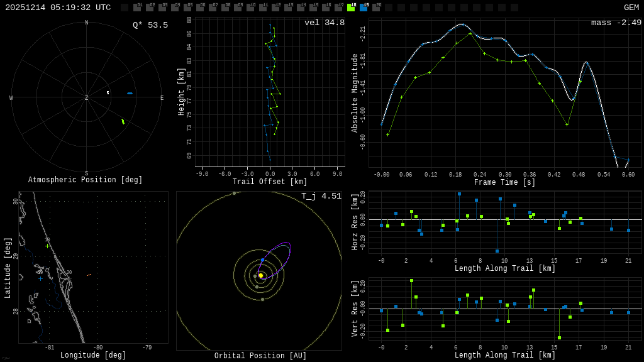Click the blue Earth dot on the orbit
Image resolution: width=644 pixels, height=362 pixels.
coord(262,260)
